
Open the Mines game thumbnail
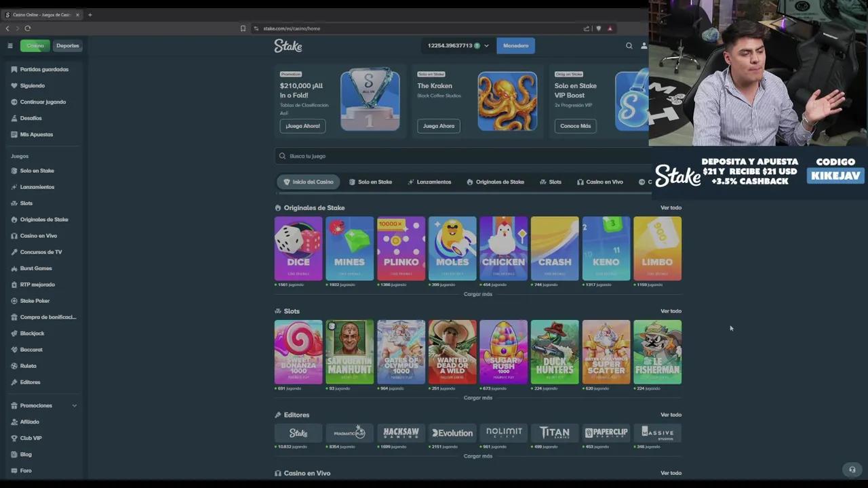pos(350,249)
